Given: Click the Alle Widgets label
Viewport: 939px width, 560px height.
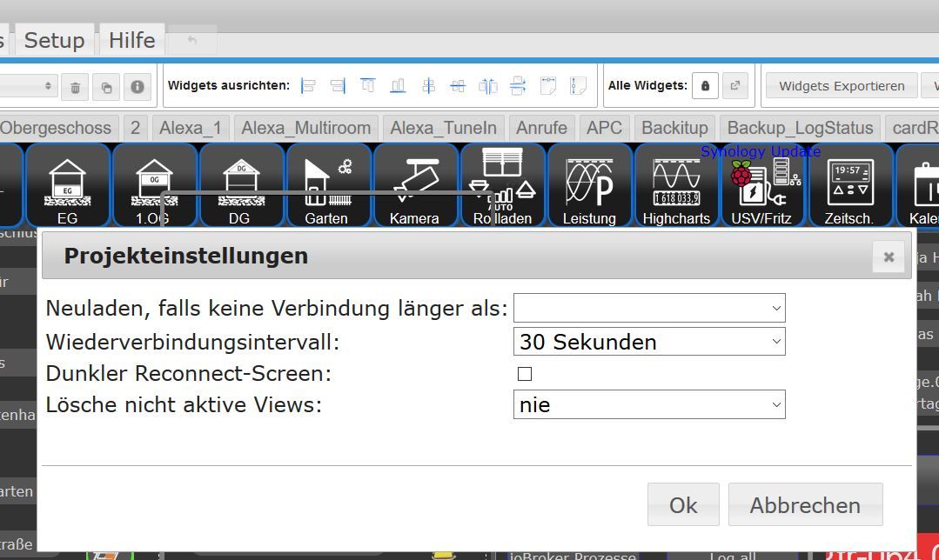Looking at the screenshot, I should pos(647,85).
